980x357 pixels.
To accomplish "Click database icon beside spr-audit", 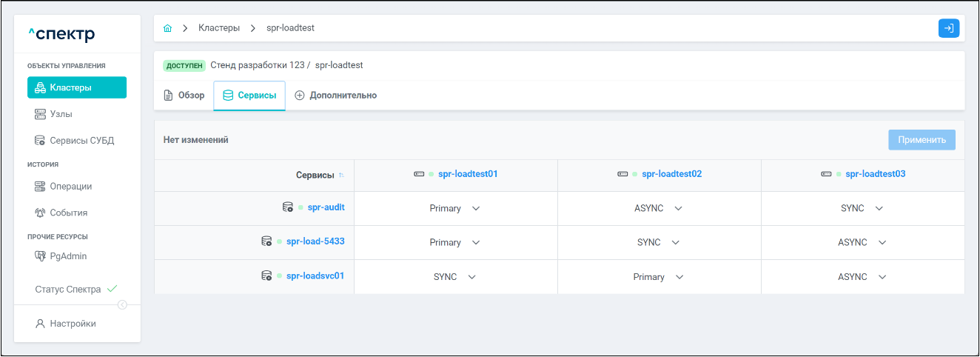I will click(288, 207).
